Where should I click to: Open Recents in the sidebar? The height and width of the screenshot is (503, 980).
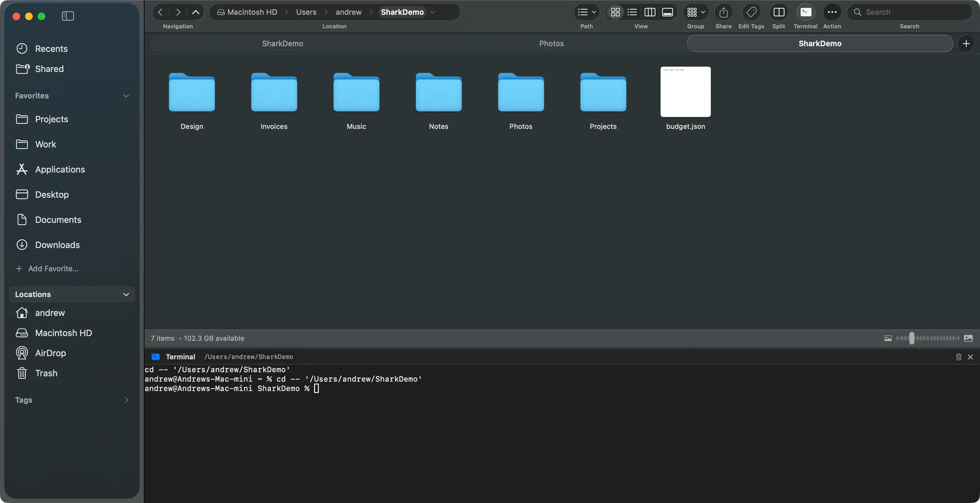pos(72,49)
